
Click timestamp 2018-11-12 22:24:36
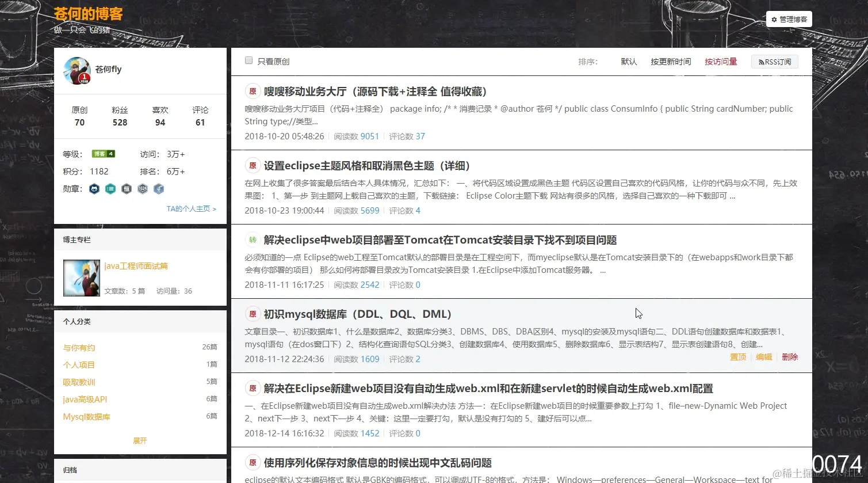[x=284, y=359]
